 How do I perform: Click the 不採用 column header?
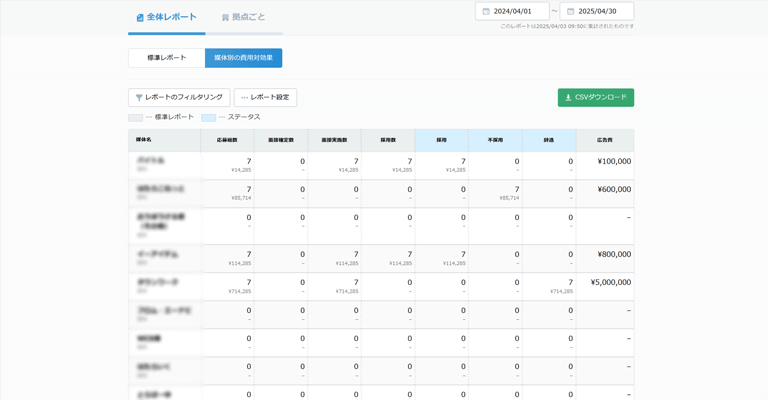click(x=495, y=140)
